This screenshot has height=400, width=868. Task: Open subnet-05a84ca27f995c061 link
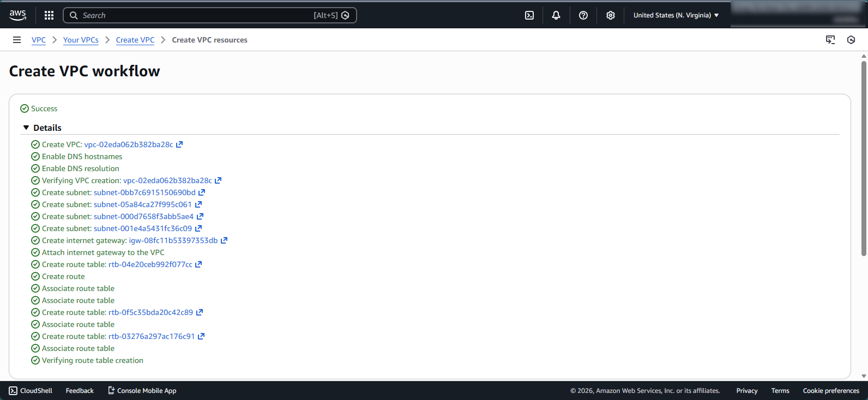(x=143, y=204)
